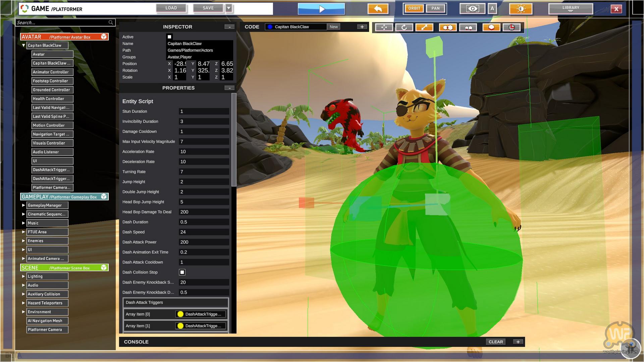Viewport: 644px width, 362px height.
Task: Collapse the Capitan BlackClaw tree node
Action: pyautogui.click(x=23, y=45)
